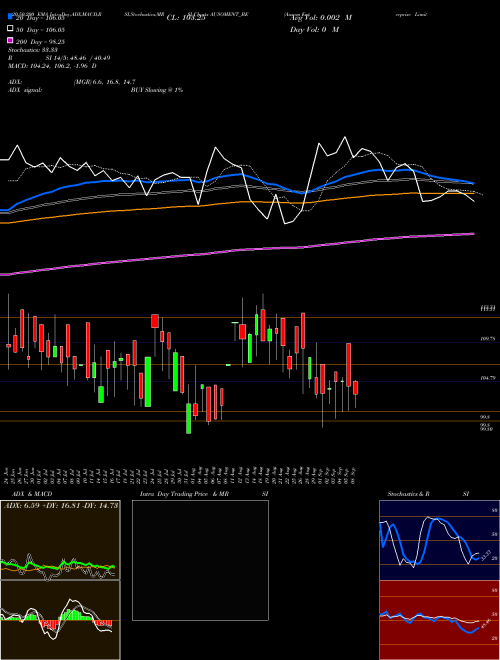500x660 pixels.
Task: Open the red RSI mini chart
Action: click(439, 620)
